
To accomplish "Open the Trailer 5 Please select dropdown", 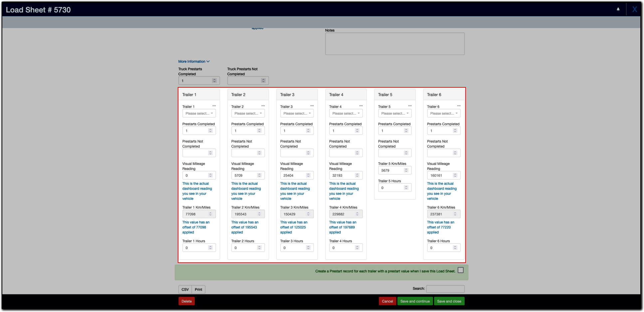I will pyautogui.click(x=395, y=113).
